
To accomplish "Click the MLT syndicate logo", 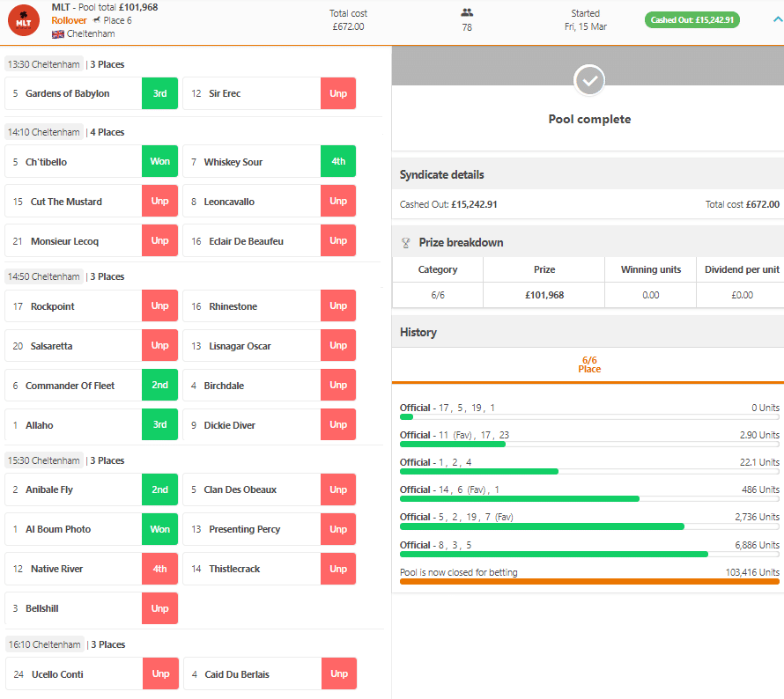I will click(24, 20).
